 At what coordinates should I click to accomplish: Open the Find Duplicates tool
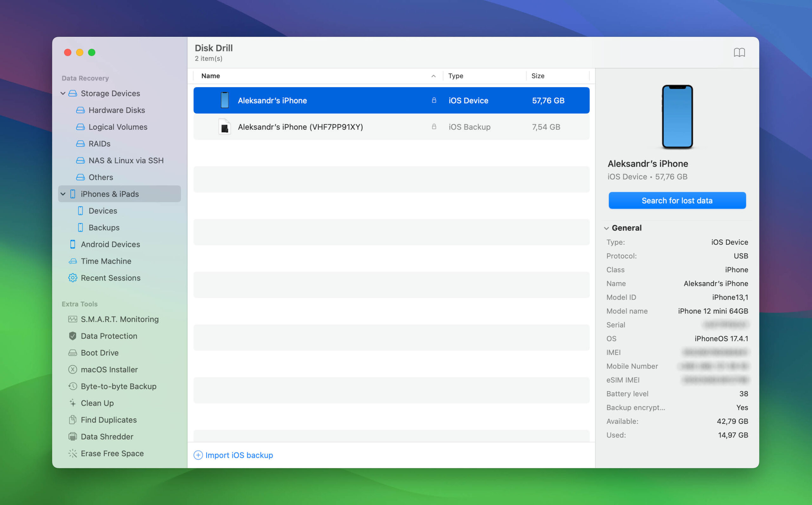click(x=108, y=420)
